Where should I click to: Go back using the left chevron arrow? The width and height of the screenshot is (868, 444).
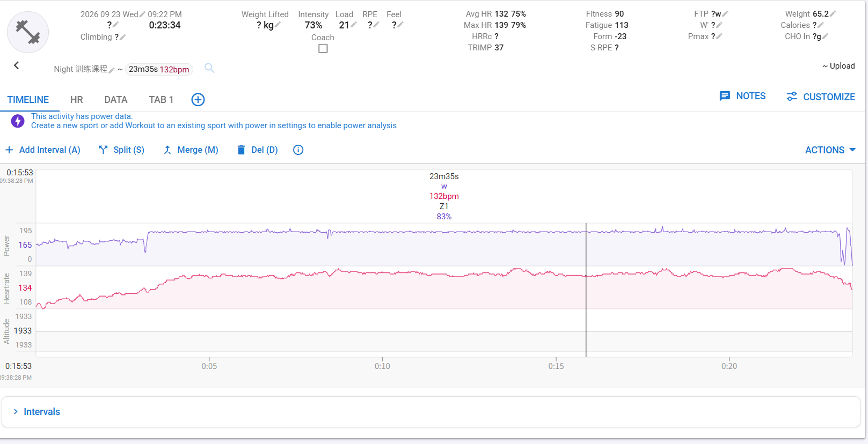click(17, 65)
